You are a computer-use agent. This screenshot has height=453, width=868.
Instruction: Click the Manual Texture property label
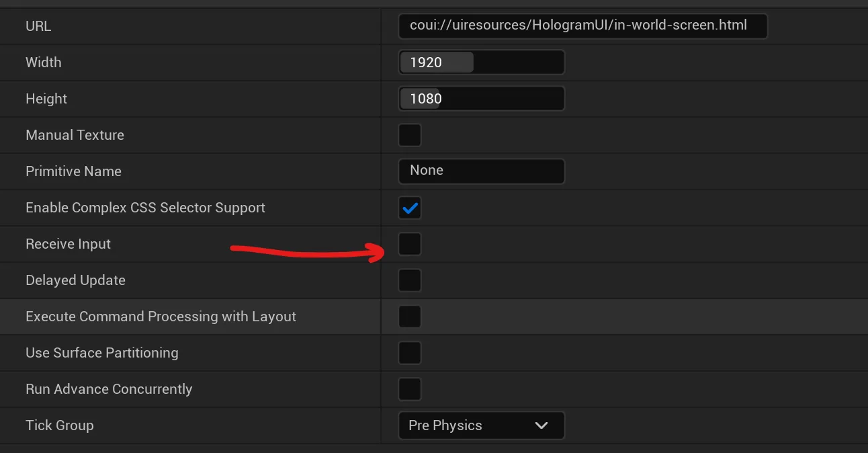[75, 135]
